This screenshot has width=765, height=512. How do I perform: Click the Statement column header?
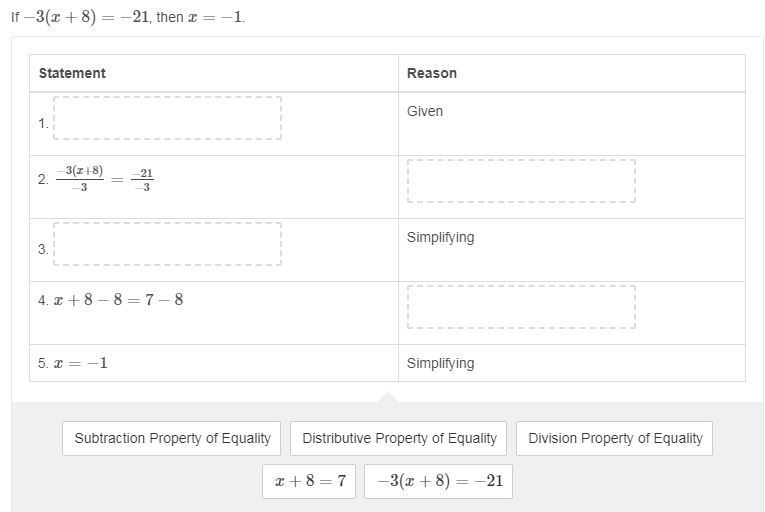coord(72,73)
